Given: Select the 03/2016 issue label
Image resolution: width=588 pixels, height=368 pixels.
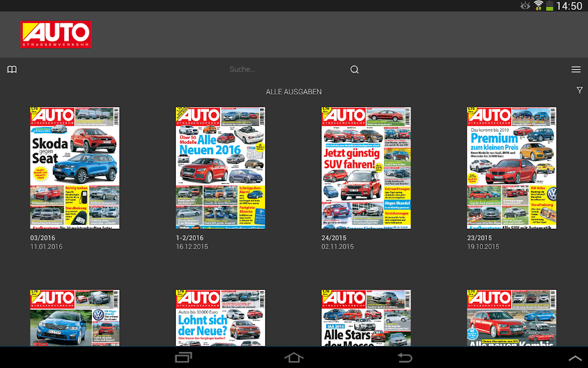Looking at the screenshot, I should [42, 238].
